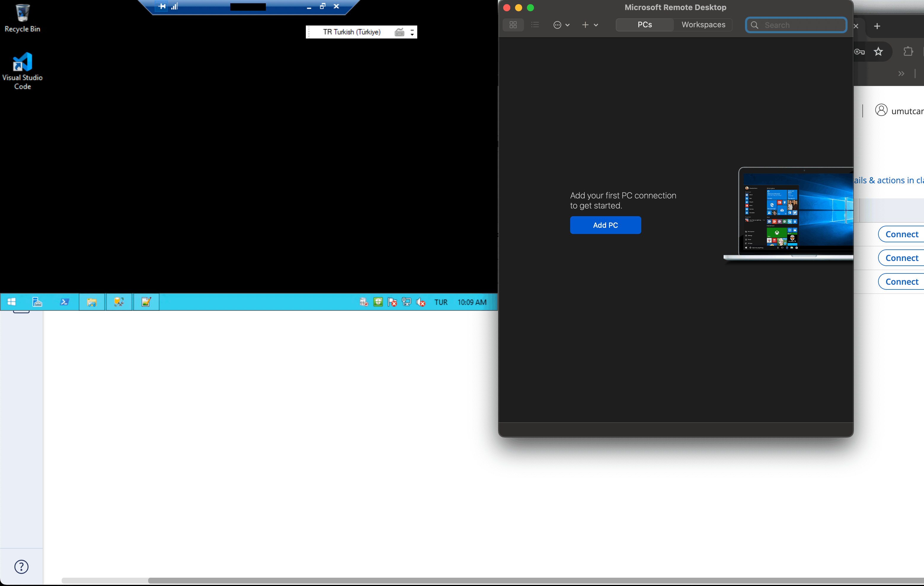Open the Windows Start button
Viewport: 924px width, 586px height.
pos(12,302)
